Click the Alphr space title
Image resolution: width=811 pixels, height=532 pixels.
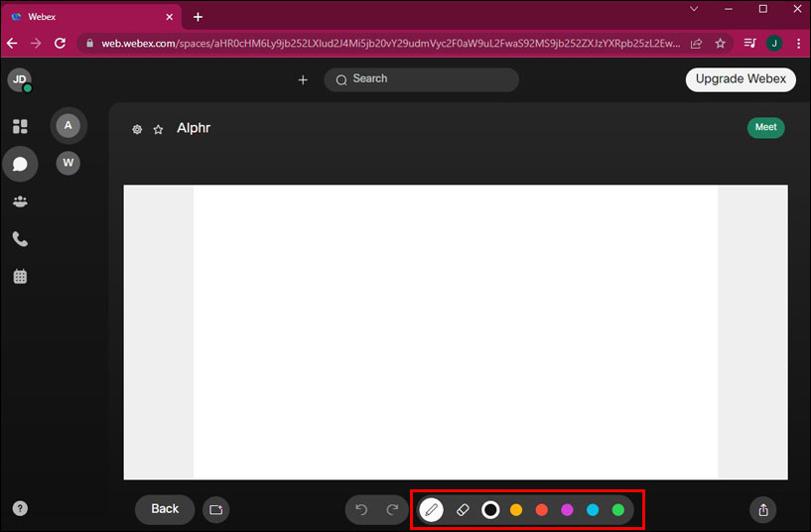[194, 128]
